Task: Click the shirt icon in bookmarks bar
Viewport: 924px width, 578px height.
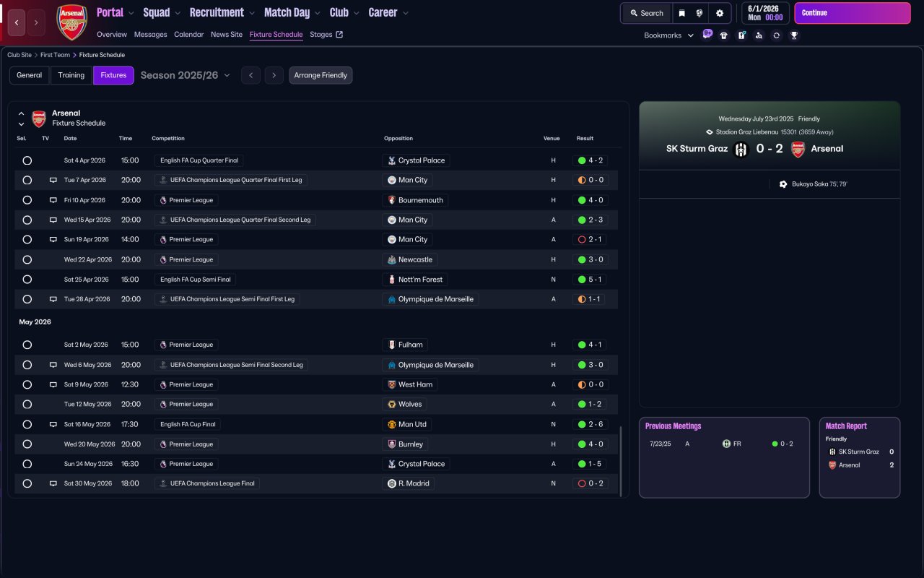Action: coord(724,35)
